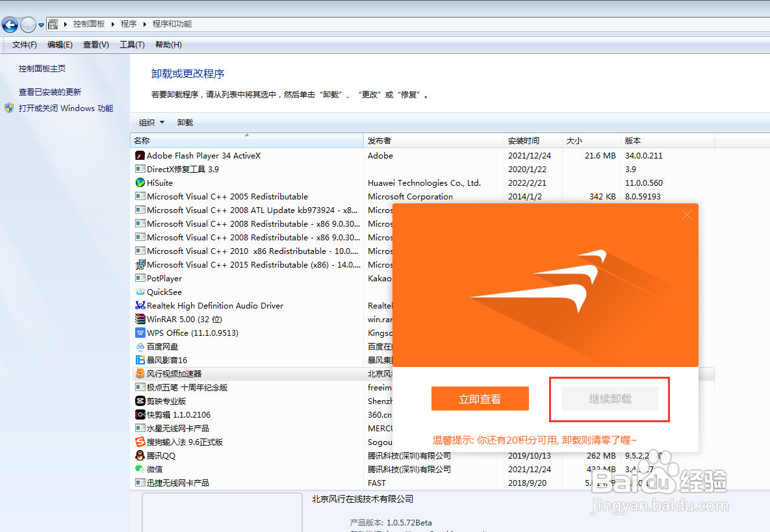This screenshot has height=532, width=770.
Task: Click version 11.0.0.560 cell
Action: [x=644, y=183]
